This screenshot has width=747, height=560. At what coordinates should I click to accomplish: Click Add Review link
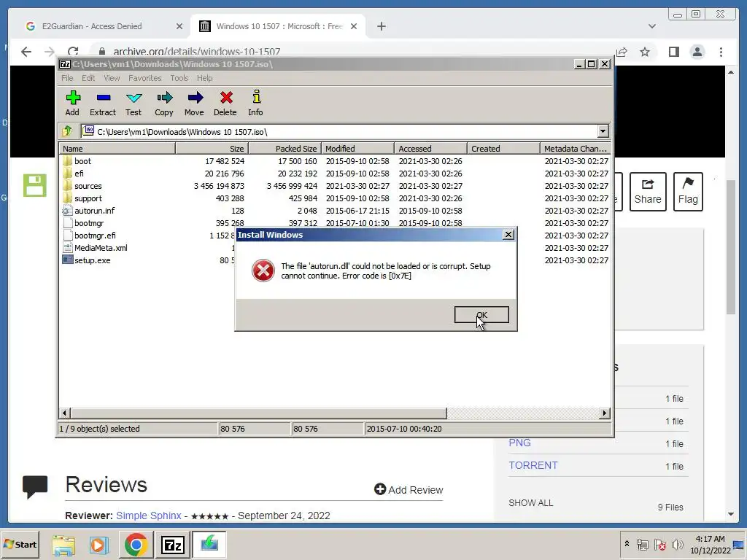coord(409,489)
